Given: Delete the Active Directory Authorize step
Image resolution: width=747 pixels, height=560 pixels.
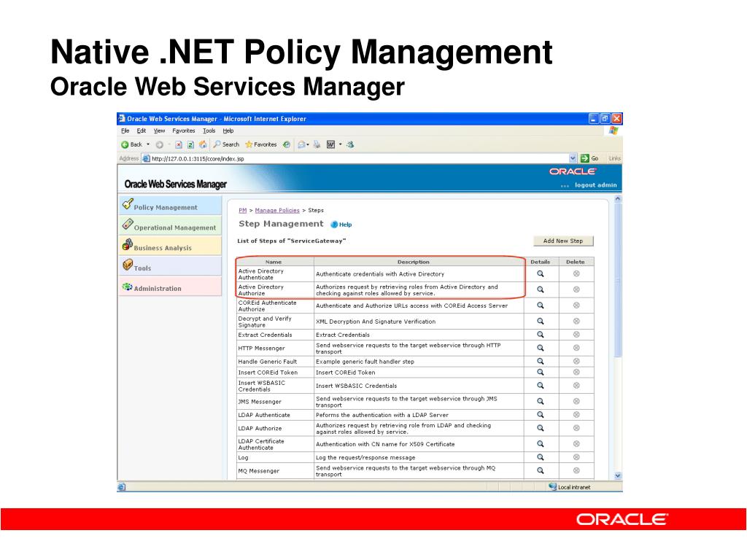Looking at the screenshot, I should tap(576, 289).
